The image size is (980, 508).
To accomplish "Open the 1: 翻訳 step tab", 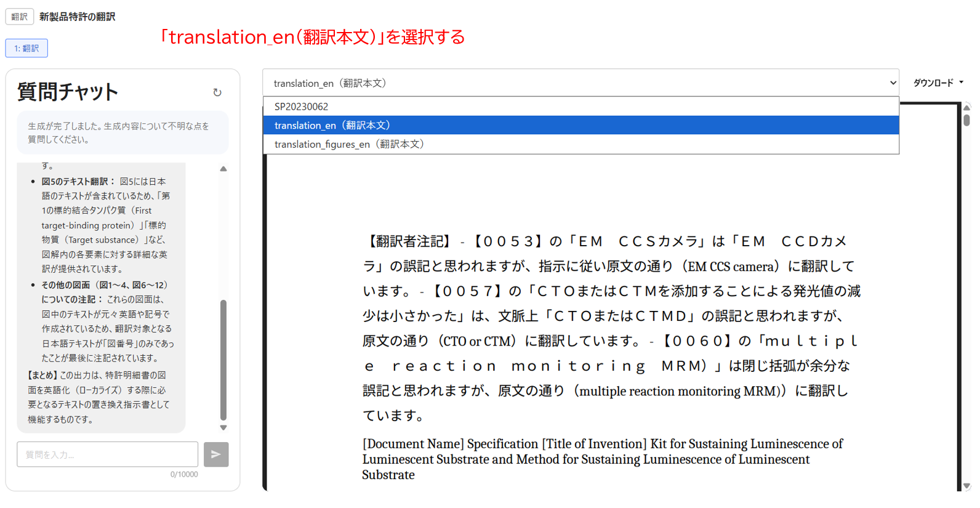I will click(26, 48).
